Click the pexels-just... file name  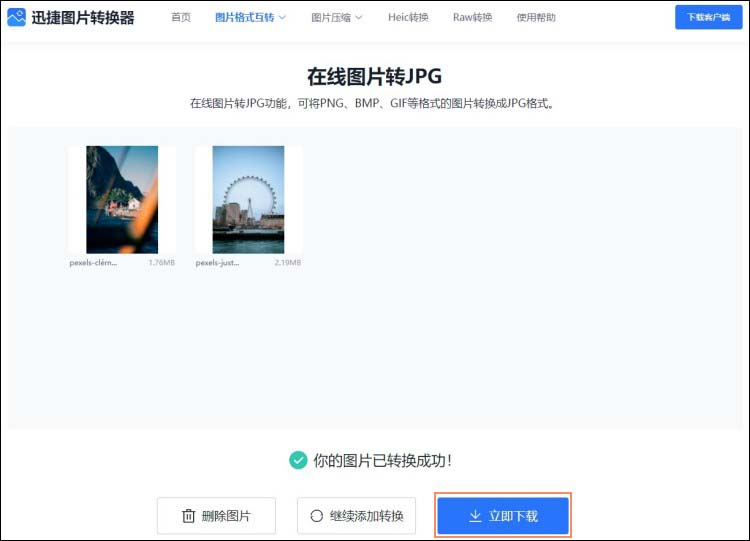(x=218, y=263)
